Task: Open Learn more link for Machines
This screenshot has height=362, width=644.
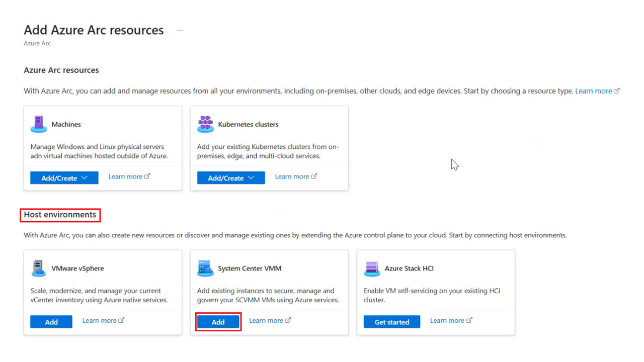Action: pos(125,176)
